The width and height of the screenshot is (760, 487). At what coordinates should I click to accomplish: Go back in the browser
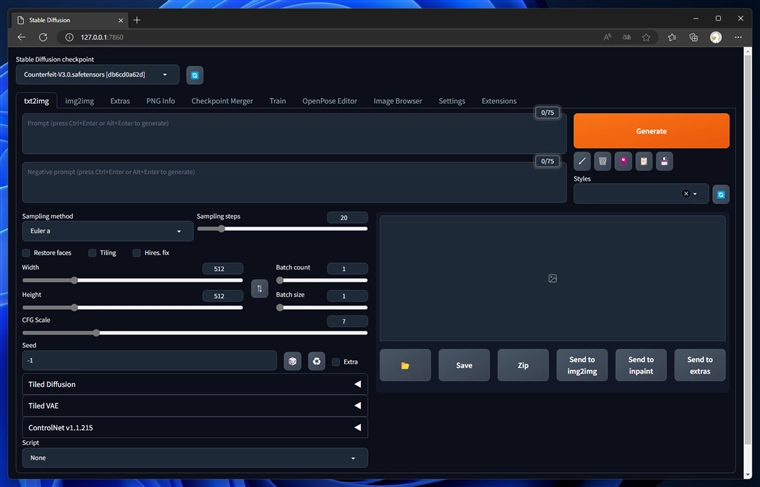(21, 37)
